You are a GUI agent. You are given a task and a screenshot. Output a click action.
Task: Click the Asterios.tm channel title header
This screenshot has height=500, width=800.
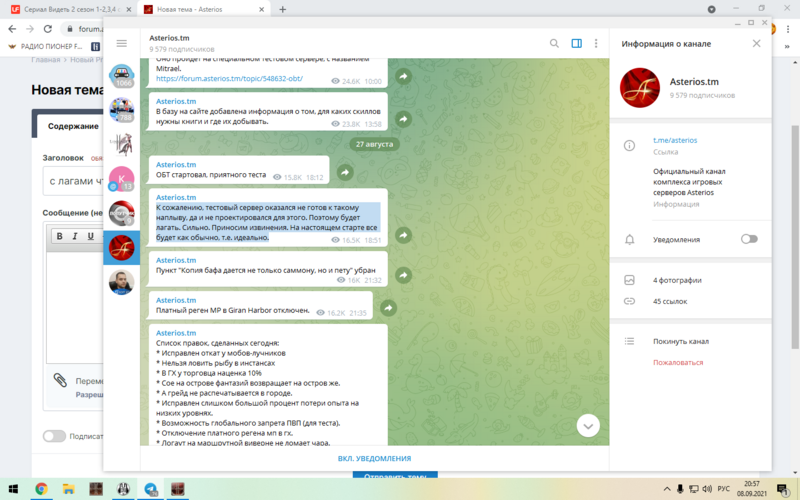pyautogui.click(x=169, y=38)
